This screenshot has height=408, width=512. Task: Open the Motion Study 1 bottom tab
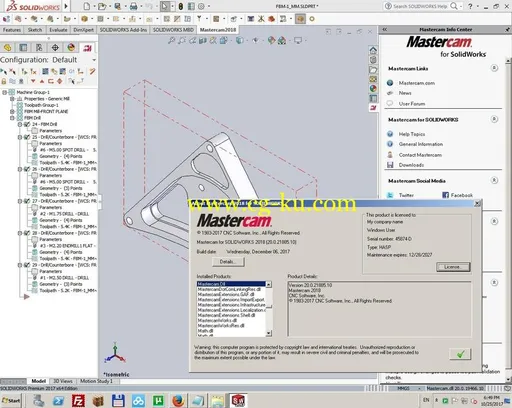point(96,381)
